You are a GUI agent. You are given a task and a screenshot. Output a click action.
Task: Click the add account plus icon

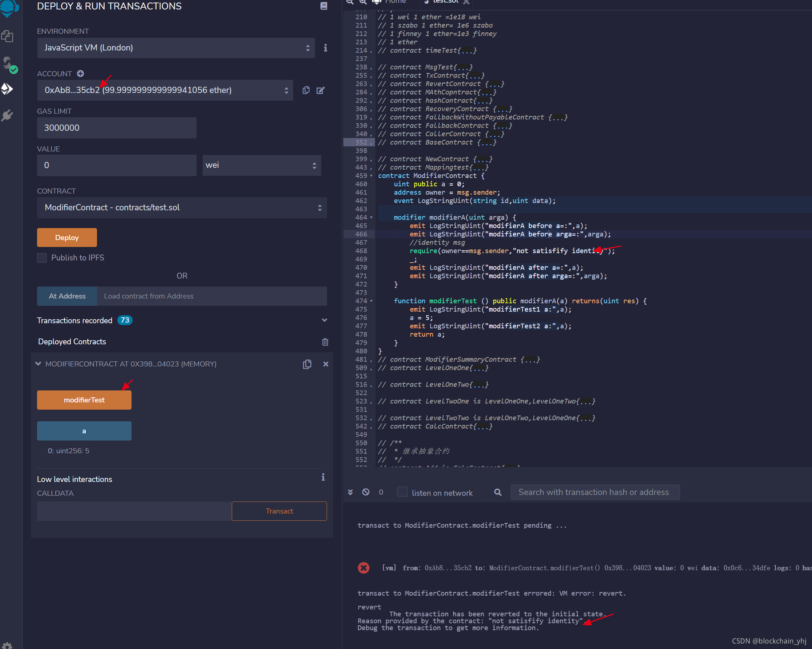click(80, 74)
